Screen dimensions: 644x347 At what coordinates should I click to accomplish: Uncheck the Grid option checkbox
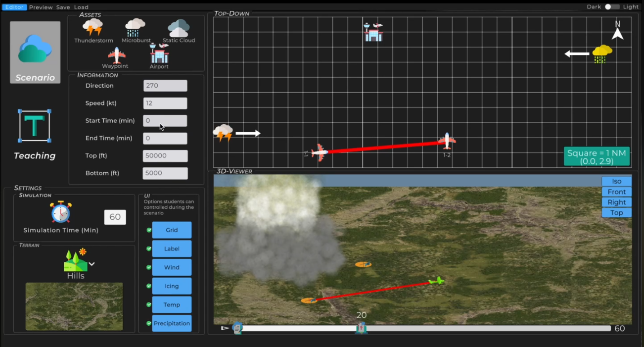click(x=149, y=230)
